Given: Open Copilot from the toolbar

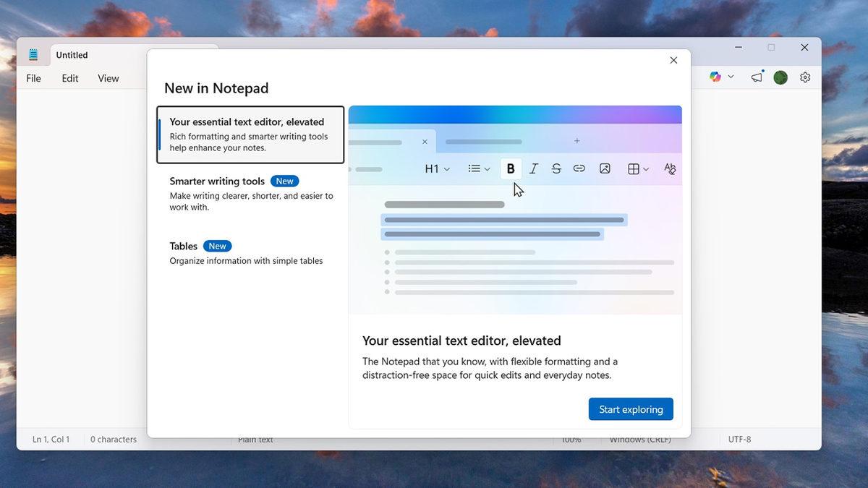Looking at the screenshot, I should tap(715, 77).
